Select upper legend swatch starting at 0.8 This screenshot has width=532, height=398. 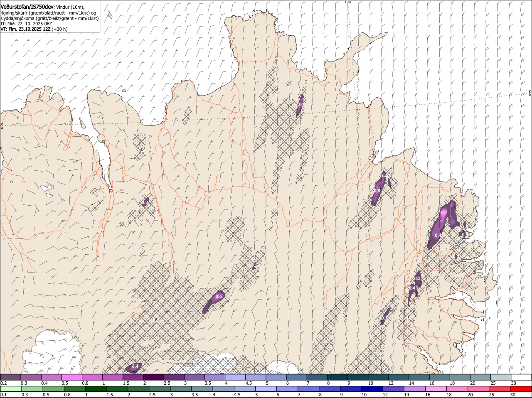click(92, 377)
